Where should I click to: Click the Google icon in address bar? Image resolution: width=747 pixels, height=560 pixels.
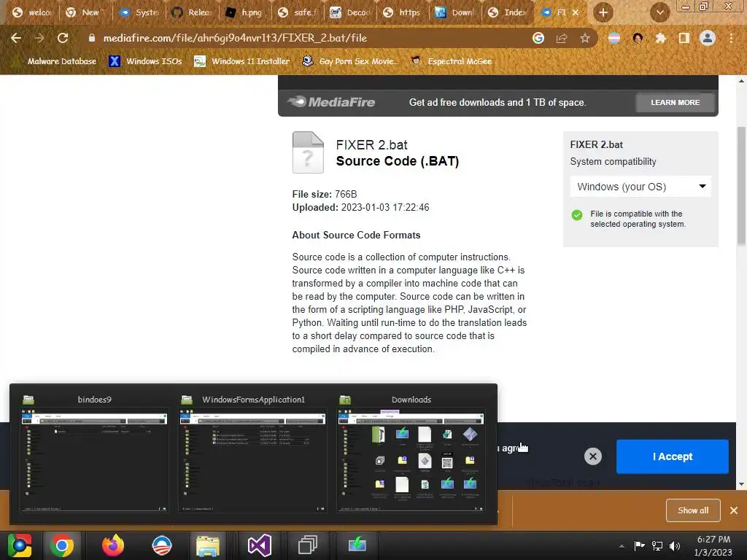538,38
